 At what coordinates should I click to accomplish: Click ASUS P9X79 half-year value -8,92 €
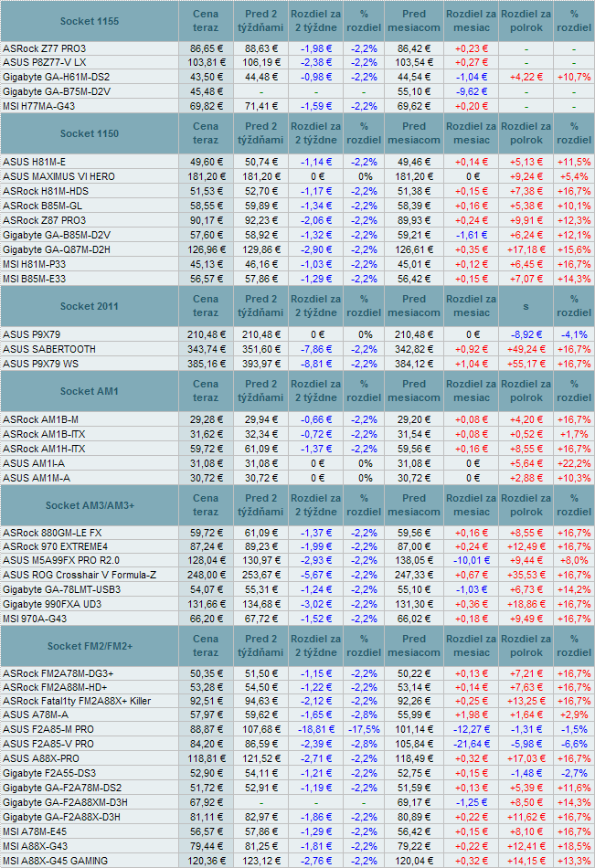[x=526, y=334]
